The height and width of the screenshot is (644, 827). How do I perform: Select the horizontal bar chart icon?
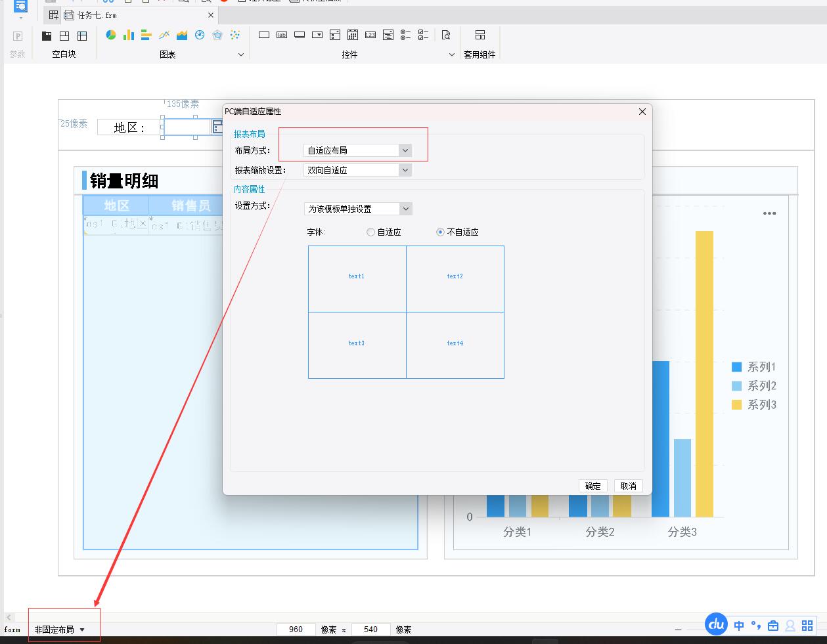coord(146,35)
